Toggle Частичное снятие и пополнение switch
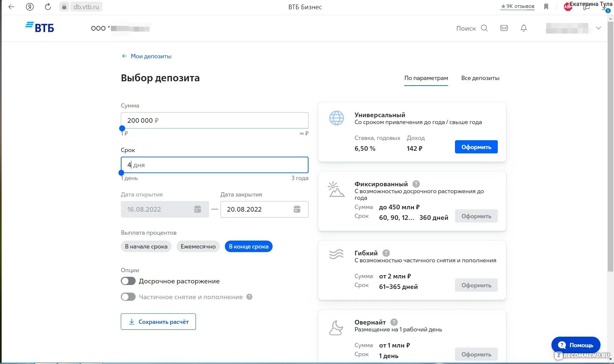 [128, 297]
